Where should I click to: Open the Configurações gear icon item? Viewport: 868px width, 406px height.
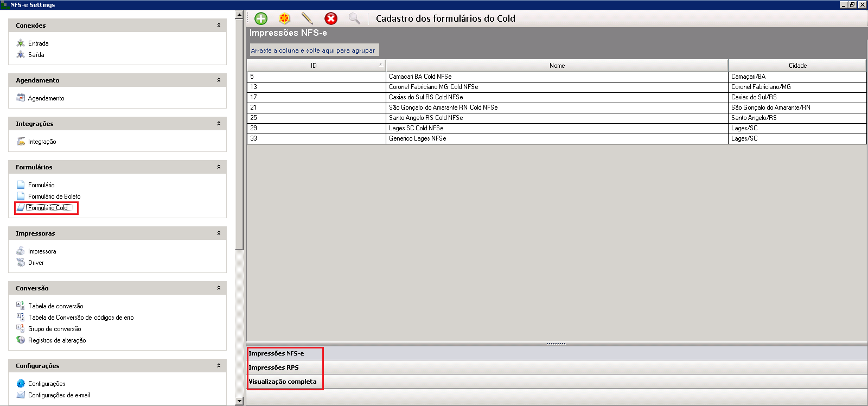click(21, 383)
